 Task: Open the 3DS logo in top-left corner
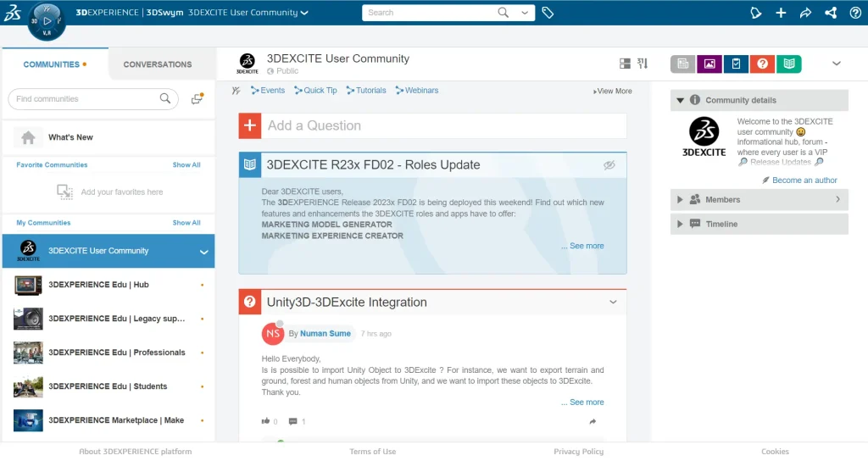(x=12, y=12)
